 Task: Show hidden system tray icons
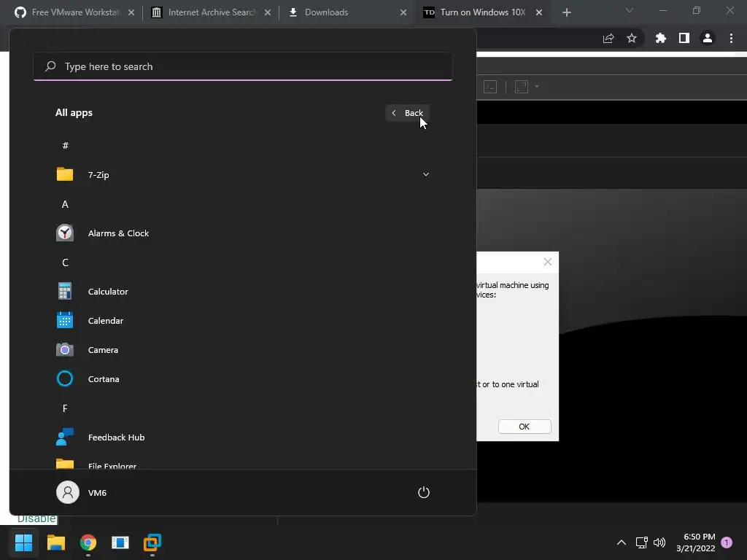tap(622, 542)
